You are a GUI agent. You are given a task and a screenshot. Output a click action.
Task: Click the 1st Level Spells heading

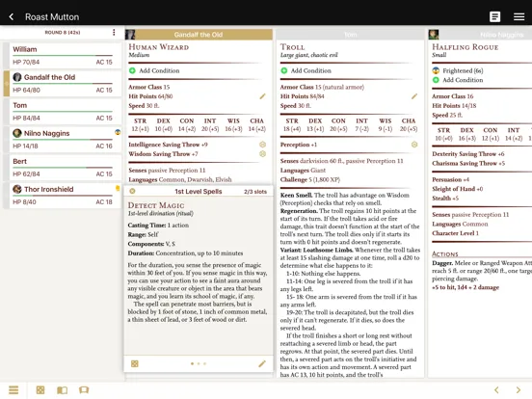(x=199, y=192)
